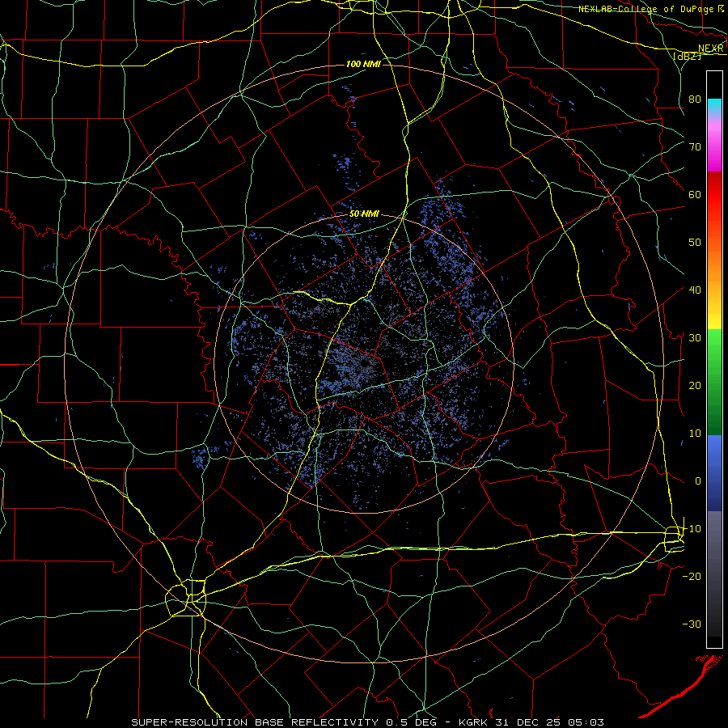The image size is (728, 728).
Task: Click the -10 value on the dBZ scale
Action: click(692, 529)
